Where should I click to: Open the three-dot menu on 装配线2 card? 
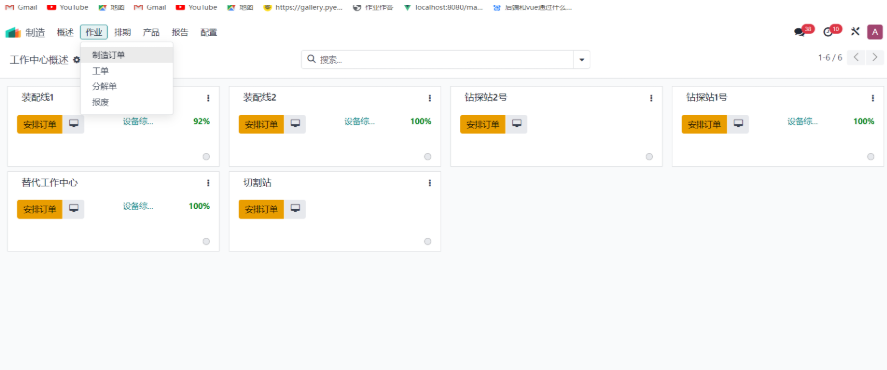(x=430, y=98)
